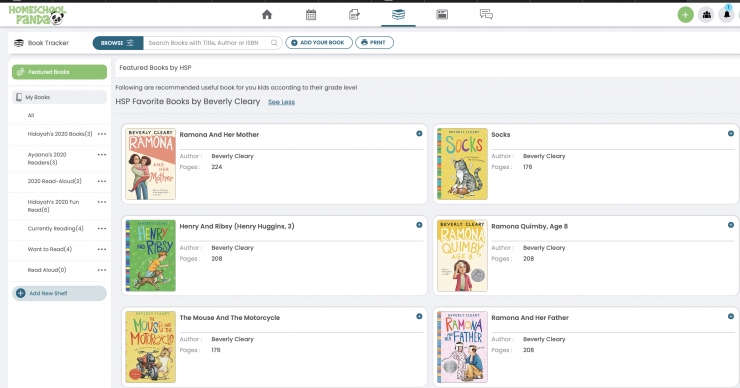
Task: Select the Featured Books section
Action: click(59, 72)
